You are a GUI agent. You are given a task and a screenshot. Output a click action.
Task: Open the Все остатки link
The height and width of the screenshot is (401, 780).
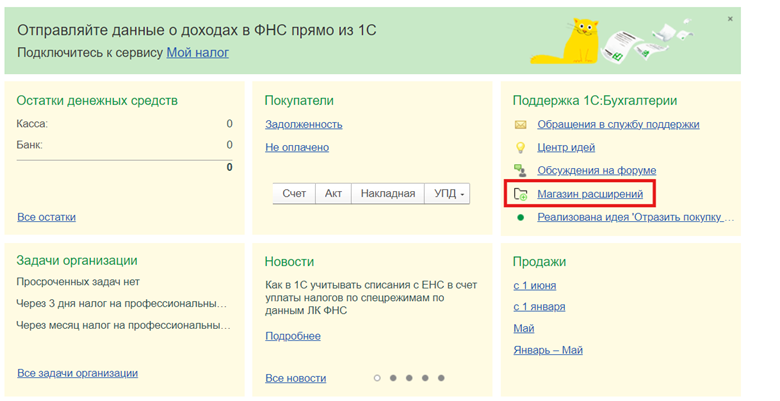46,217
